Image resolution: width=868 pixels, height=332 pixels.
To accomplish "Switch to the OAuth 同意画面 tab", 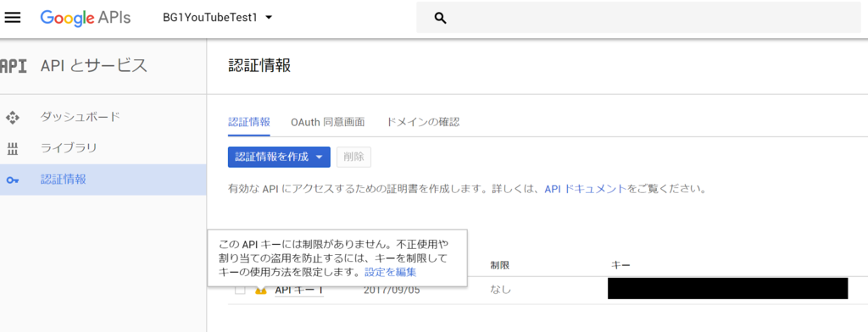I will [328, 122].
